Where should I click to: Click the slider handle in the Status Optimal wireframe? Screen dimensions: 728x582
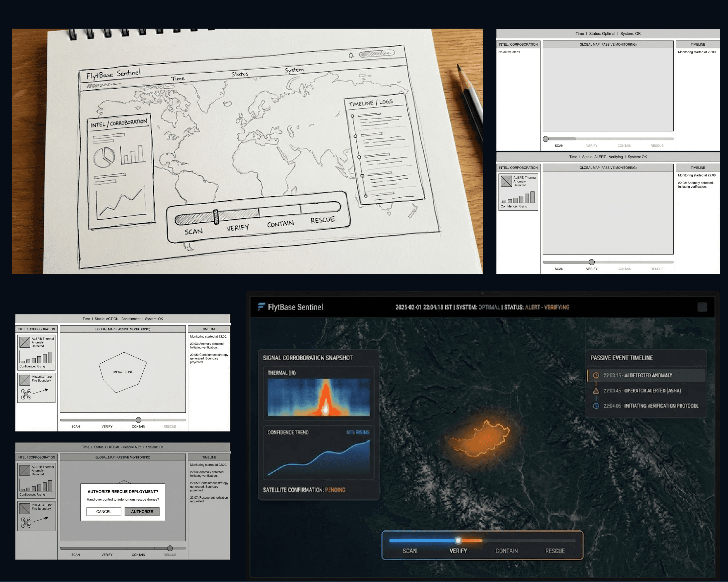546,139
